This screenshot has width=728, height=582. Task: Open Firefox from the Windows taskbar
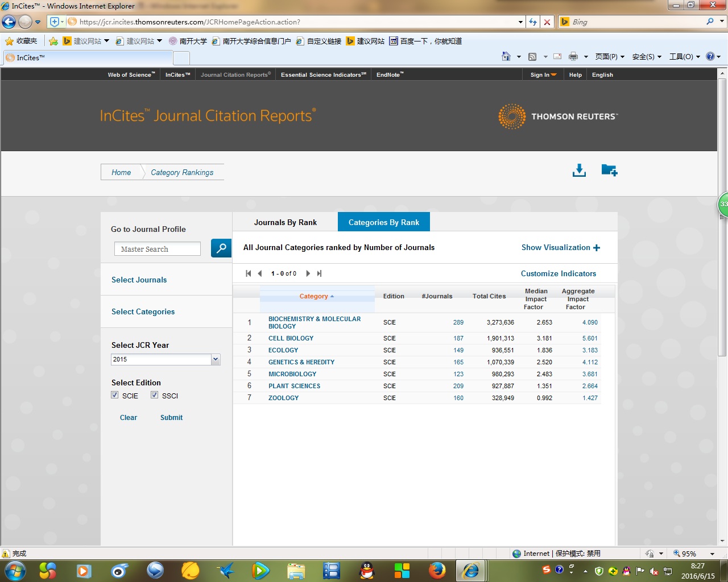pyautogui.click(x=437, y=570)
